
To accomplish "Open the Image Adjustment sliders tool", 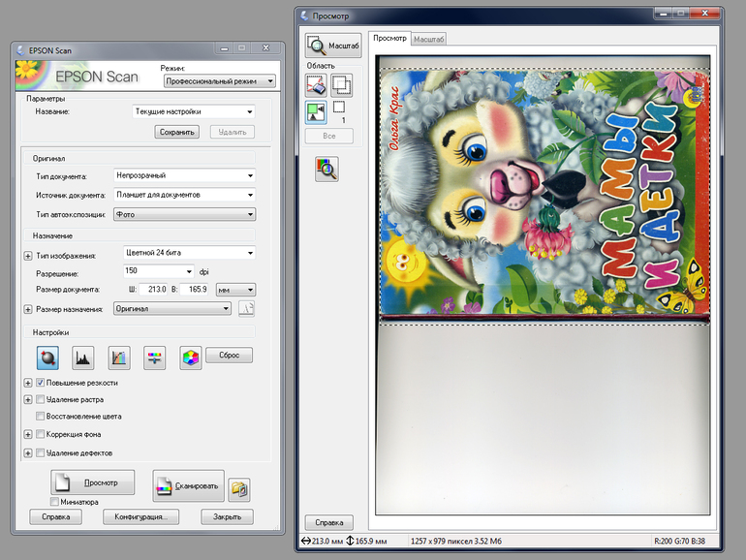I will click(x=155, y=358).
